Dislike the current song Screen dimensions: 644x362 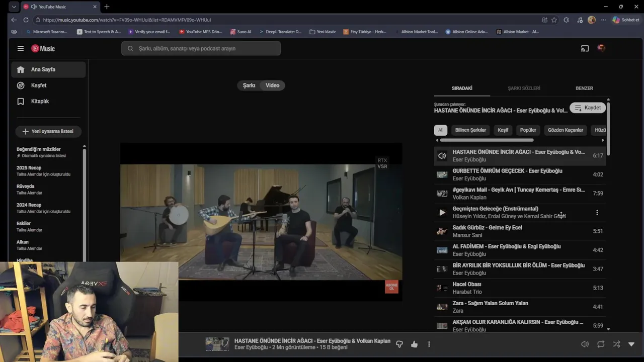click(x=399, y=344)
